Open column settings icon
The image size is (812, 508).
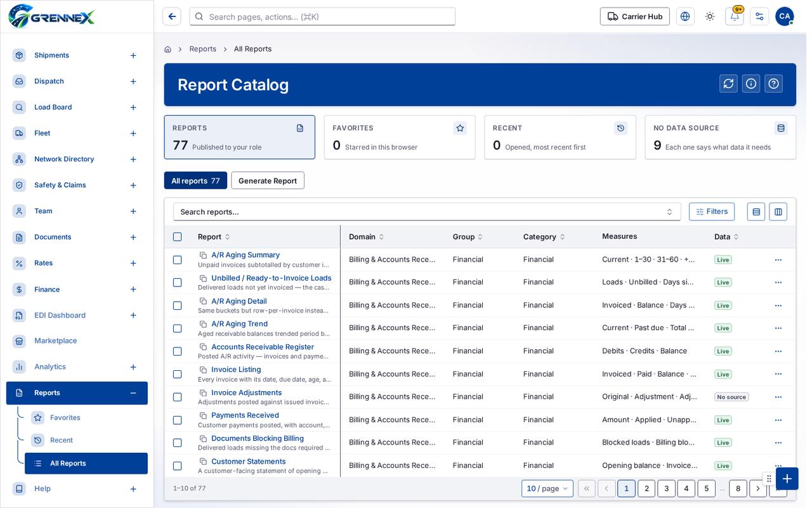click(778, 211)
